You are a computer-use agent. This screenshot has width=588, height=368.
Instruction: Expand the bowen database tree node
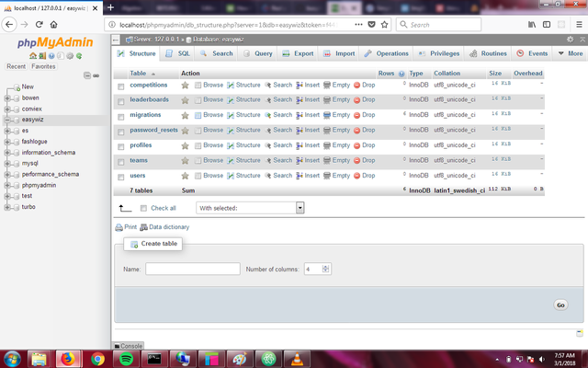click(7, 98)
